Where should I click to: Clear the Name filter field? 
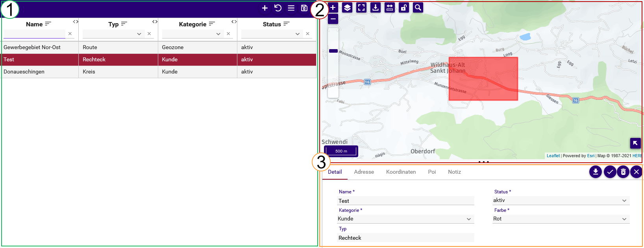pyautogui.click(x=70, y=34)
